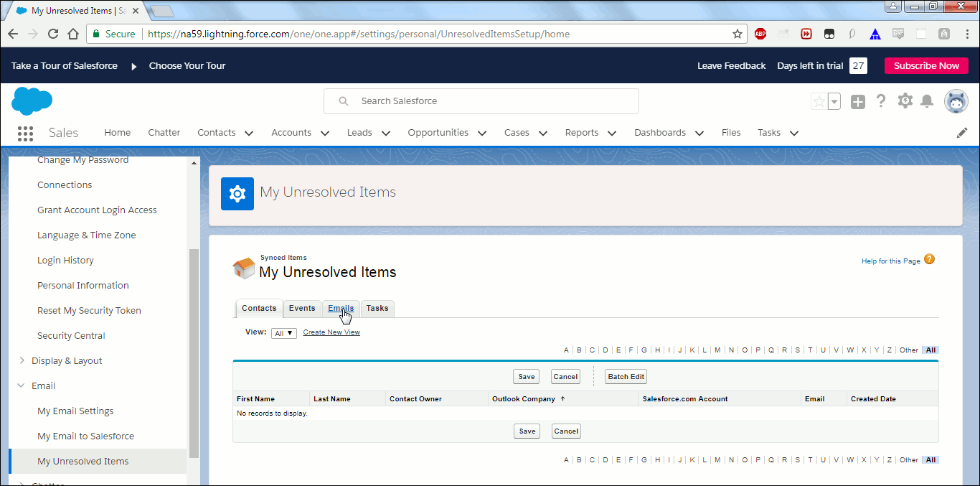Image resolution: width=980 pixels, height=486 pixels.
Task: Click the secure padlock site info icon
Action: 96,34
